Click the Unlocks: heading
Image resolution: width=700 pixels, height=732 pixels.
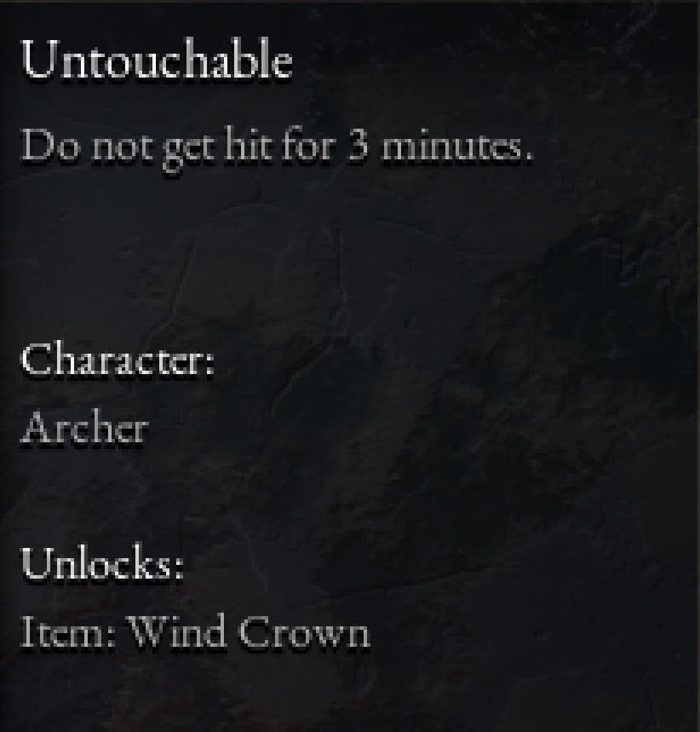tap(102, 562)
